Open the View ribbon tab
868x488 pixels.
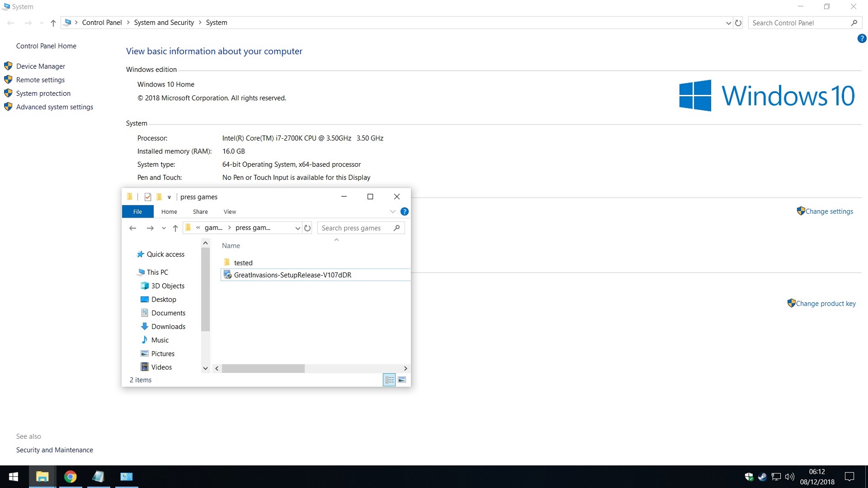pyautogui.click(x=230, y=212)
